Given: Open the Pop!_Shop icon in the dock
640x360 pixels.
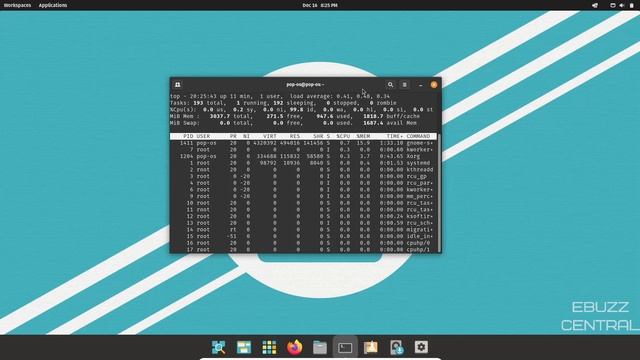Looking at the screenshot, I should click(x=371, y=347).
